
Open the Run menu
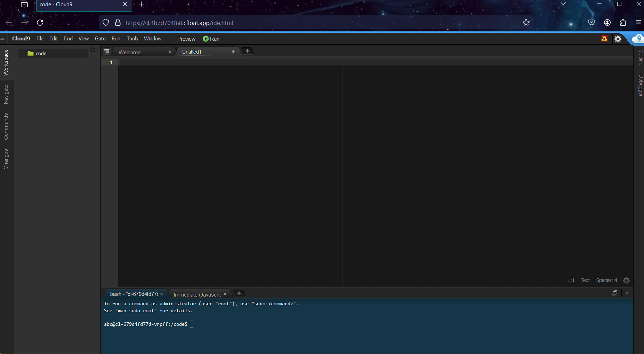click(116, 39)
